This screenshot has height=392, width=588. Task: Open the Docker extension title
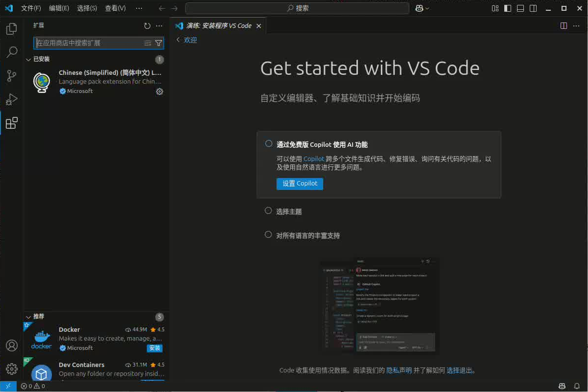69,329
